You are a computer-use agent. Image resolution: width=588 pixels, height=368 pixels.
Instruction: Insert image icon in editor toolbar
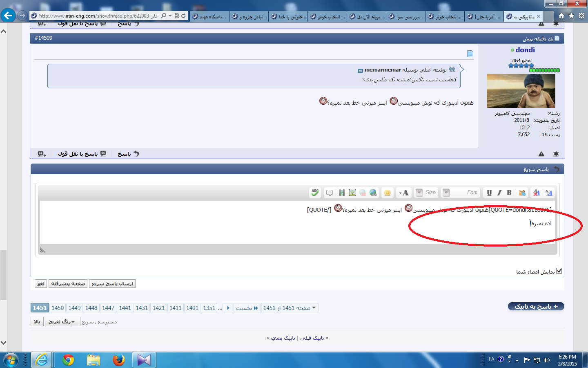click(x=352, y=193)
